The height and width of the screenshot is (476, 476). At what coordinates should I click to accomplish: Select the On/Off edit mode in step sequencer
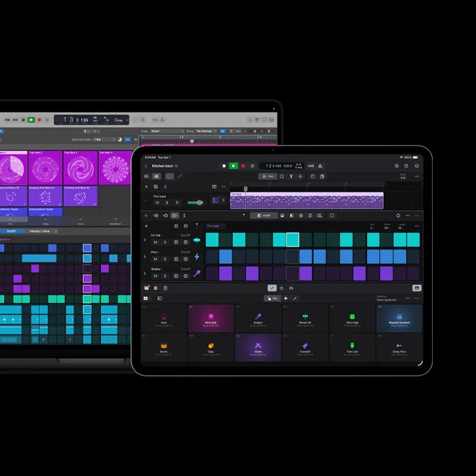(x=263, y=216)
